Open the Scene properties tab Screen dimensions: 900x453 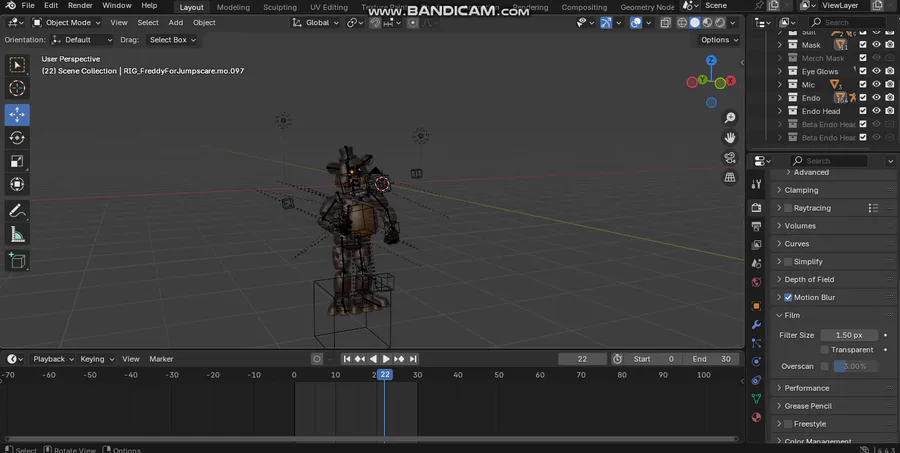(x=757, y=264)
